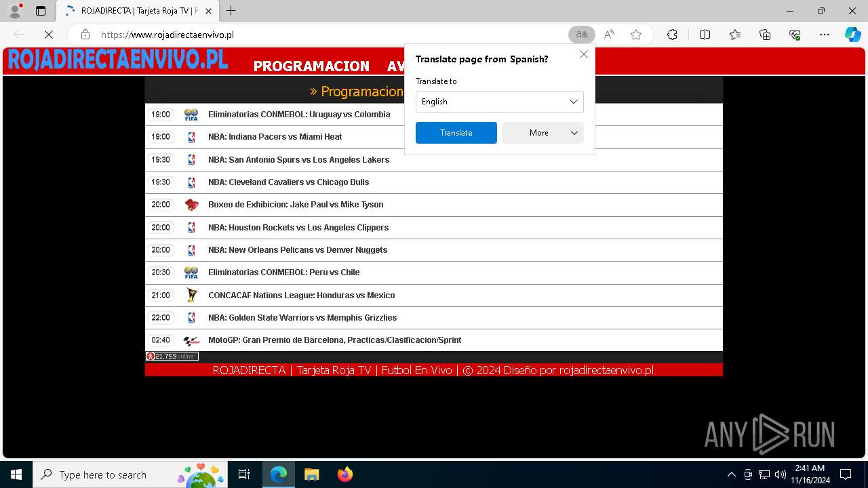Close the translate popup
This screenshot has width=868, height=488.
[x=584, y=54]
